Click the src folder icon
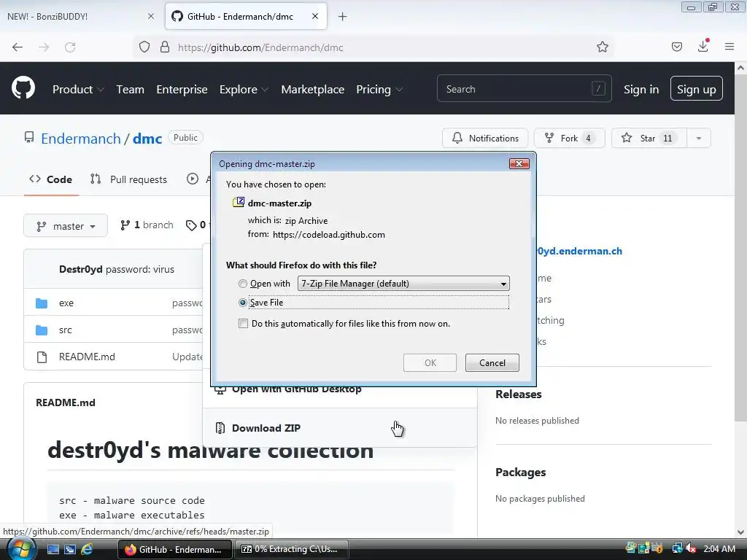Image resolution: width=747 pixels, height=560 pixels. (x=42, y=330)
